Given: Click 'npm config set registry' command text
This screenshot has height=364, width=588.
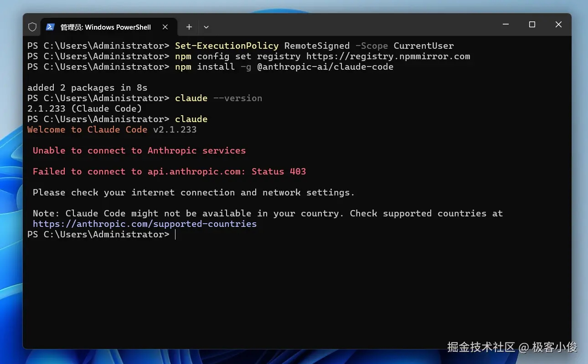Looking at the screenshot, I should pos(237,56).
